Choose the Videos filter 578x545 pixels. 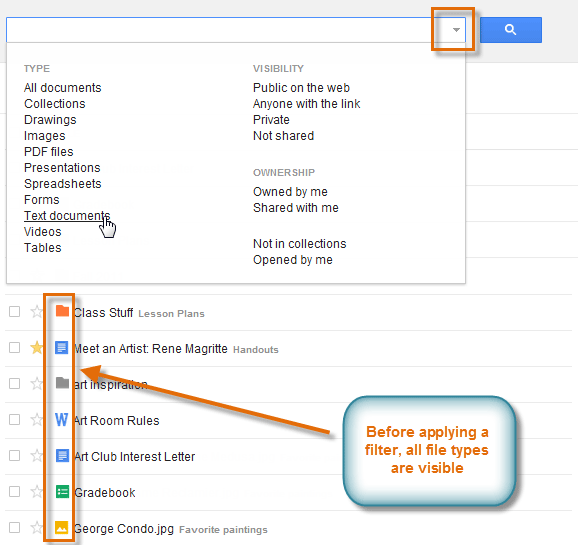click(42, 232)
